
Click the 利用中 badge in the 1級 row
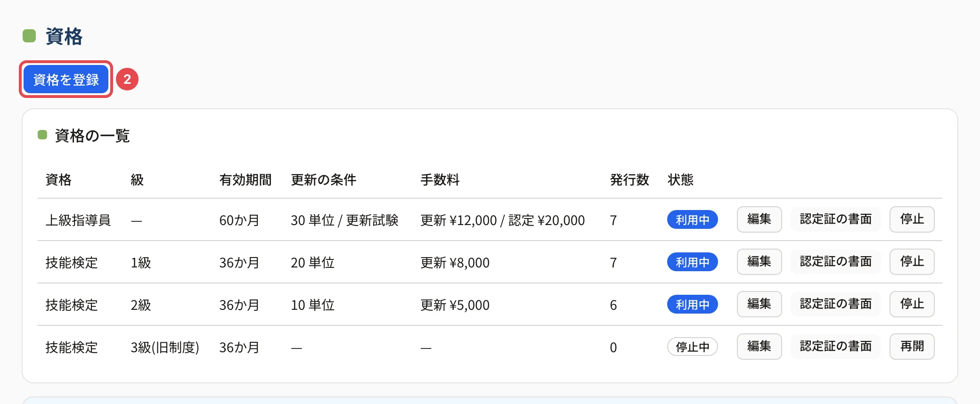pos(692,262)
